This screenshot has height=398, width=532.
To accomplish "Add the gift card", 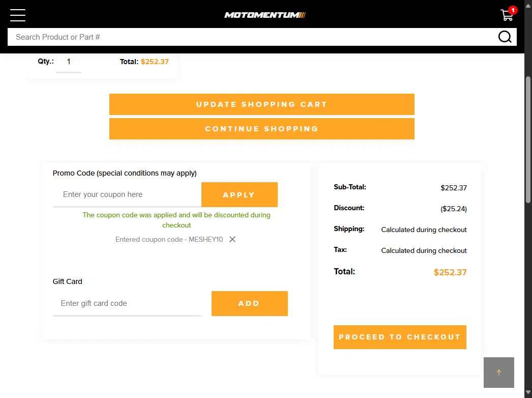I will coord(249,303).
